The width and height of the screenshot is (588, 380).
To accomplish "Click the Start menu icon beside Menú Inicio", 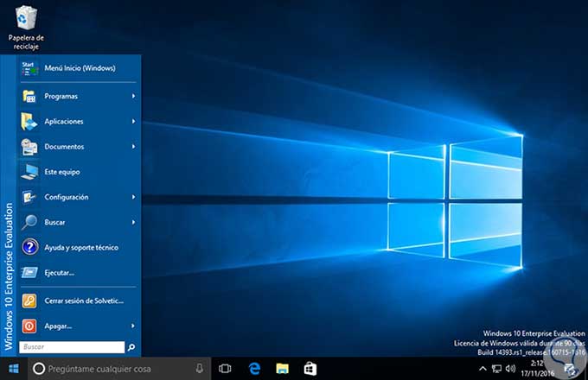I will pyautogui.click(x=29, y=68).
